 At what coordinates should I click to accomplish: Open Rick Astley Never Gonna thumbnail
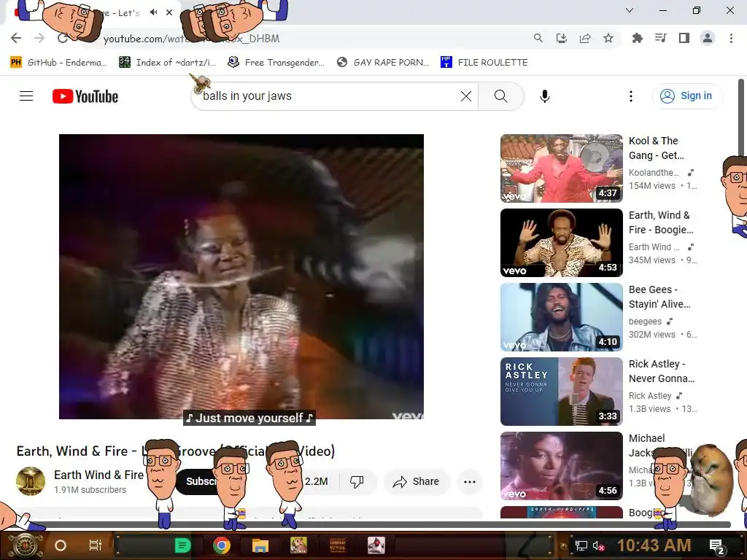click(x=561, y=391)
